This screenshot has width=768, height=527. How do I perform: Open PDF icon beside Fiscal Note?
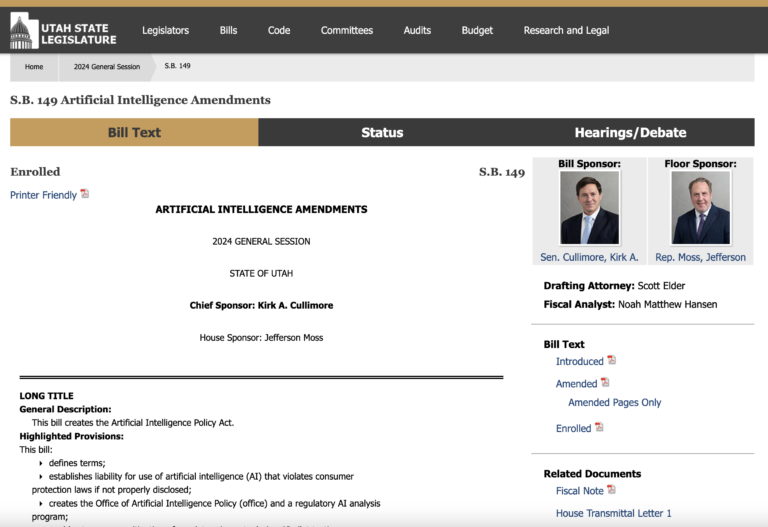pos(611,489)
